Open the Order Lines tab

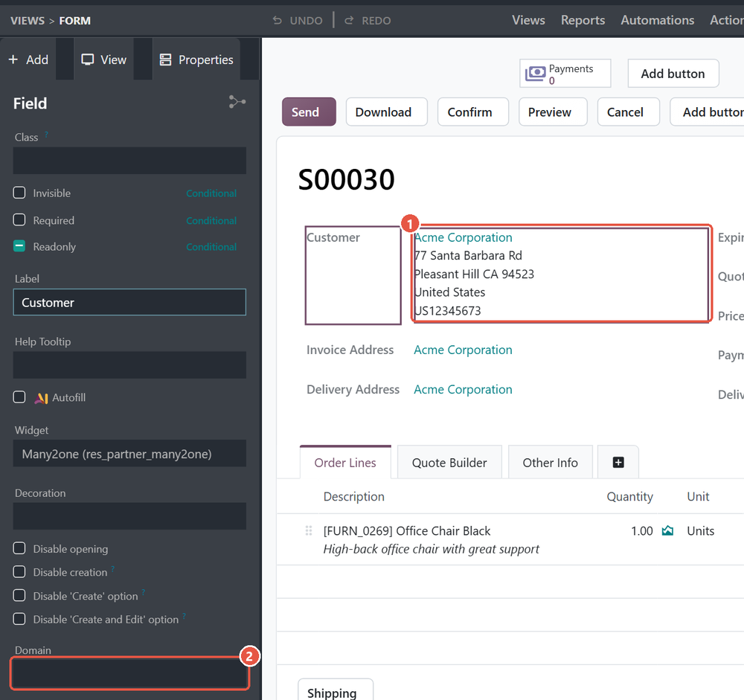345,462
